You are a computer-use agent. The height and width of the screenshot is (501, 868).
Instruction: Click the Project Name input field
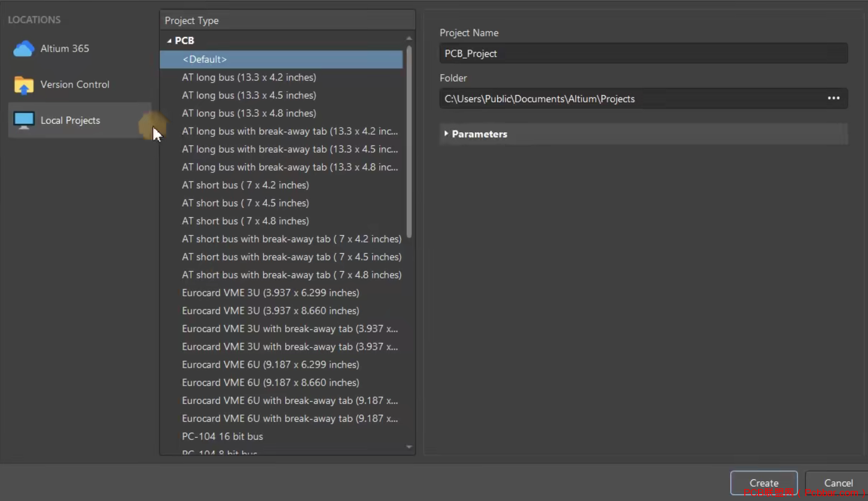643,53
